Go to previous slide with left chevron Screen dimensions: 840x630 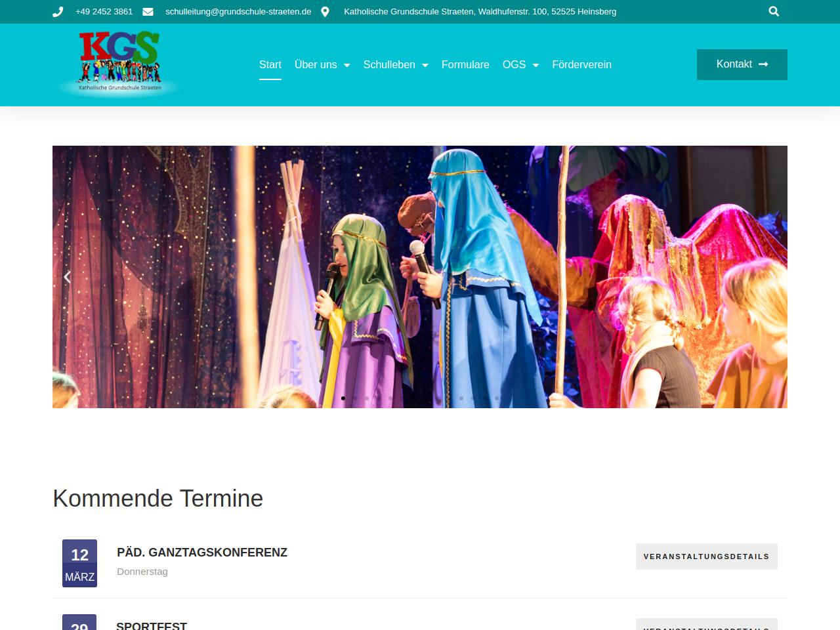coord(67,277)
